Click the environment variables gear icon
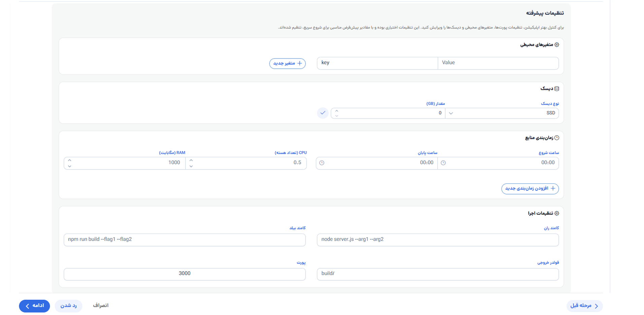The image size is (644, 315). [557, 45]
